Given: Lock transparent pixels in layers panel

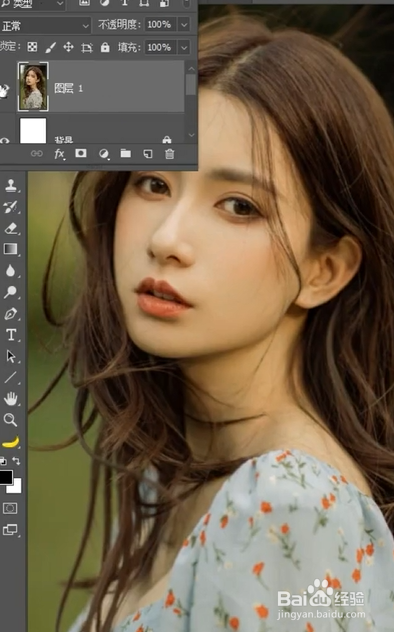Looking at the screenshot, I should [32, 48].
